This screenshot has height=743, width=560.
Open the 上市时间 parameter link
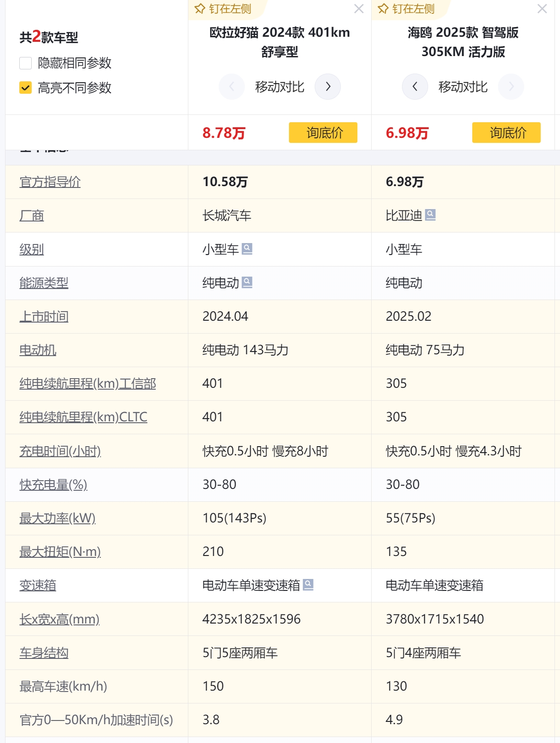[44, 317]
